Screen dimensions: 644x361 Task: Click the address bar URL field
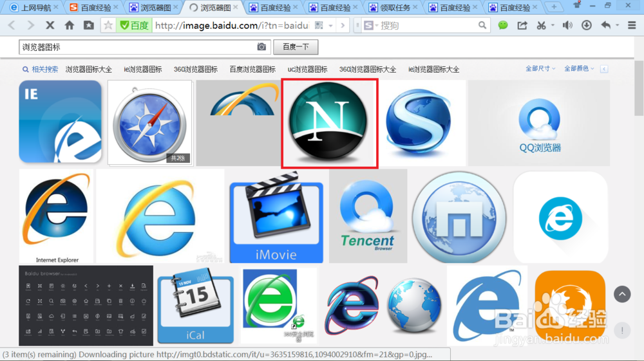click(x=232, y=26)
